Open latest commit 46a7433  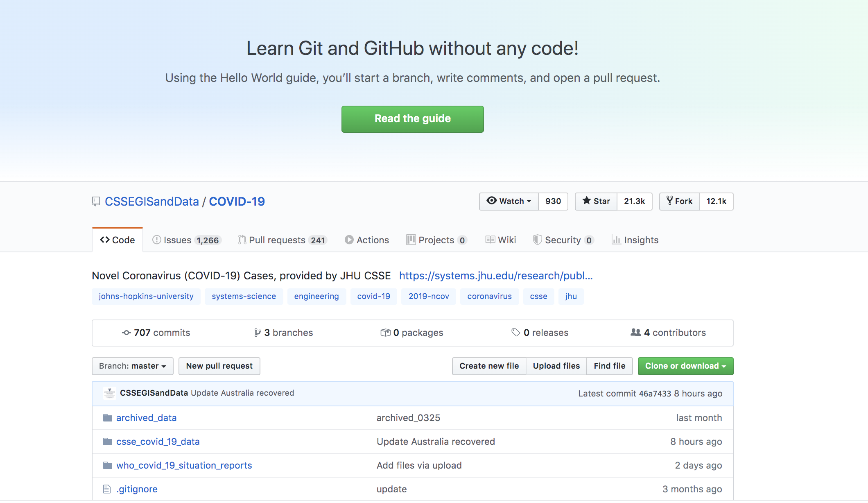pos(655,394)
